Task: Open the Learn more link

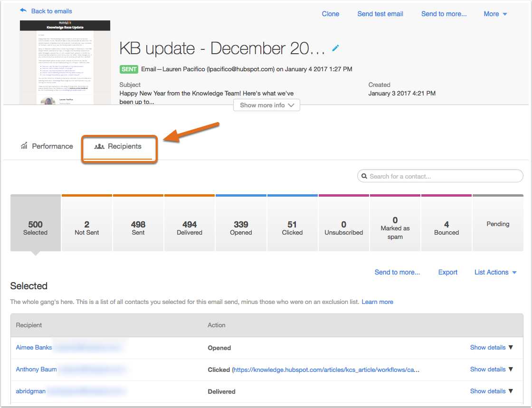Action: pyautogui.click(x=377, y=302)
